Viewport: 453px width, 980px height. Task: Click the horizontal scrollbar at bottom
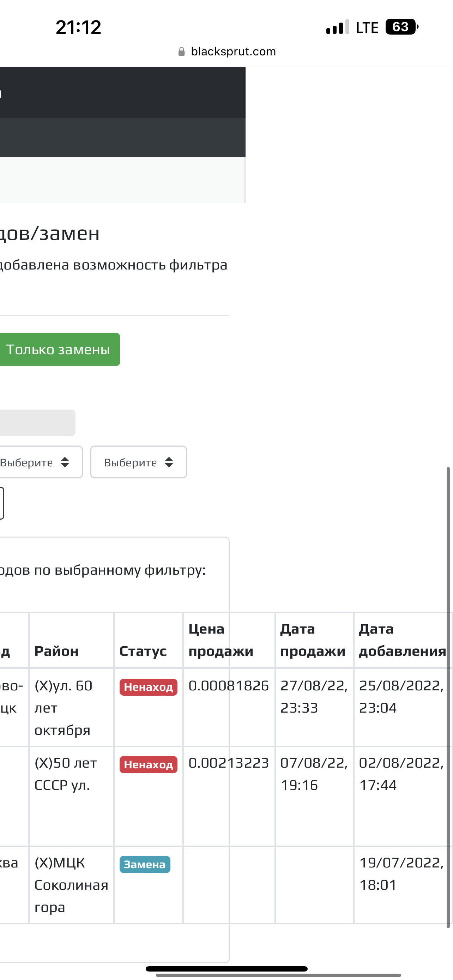click(278, 975)
